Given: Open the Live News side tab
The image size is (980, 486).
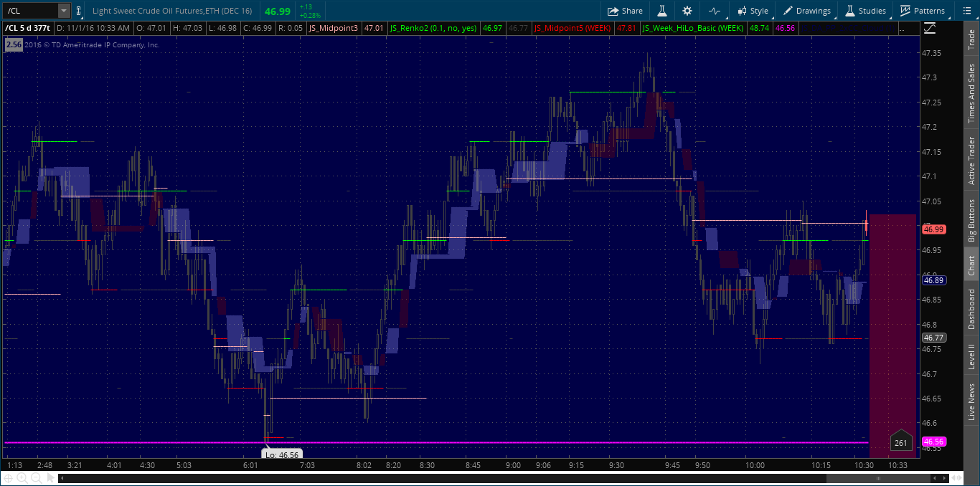Looking at the screenshot, I should click(972, 401).
